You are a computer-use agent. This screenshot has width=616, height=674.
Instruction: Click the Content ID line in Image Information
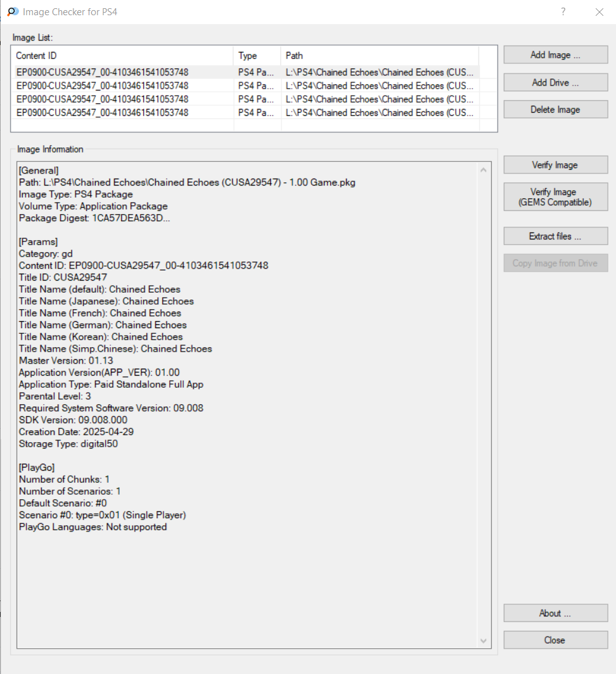pos(144,265)
